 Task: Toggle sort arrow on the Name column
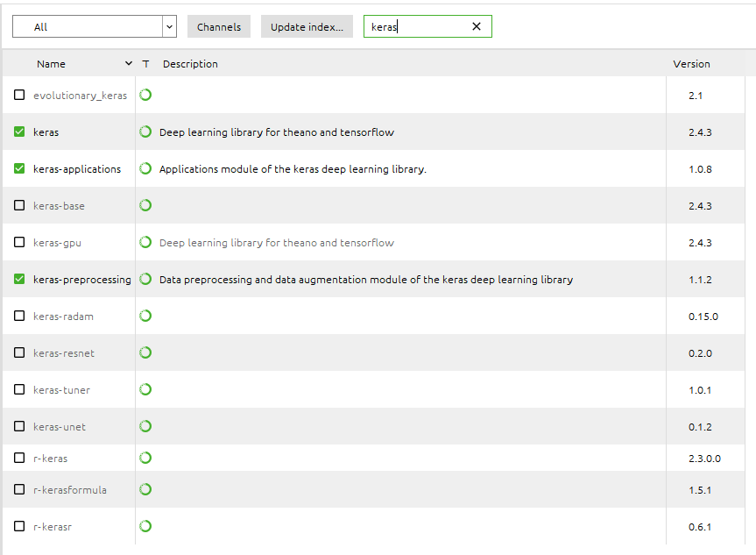(129, 64)
